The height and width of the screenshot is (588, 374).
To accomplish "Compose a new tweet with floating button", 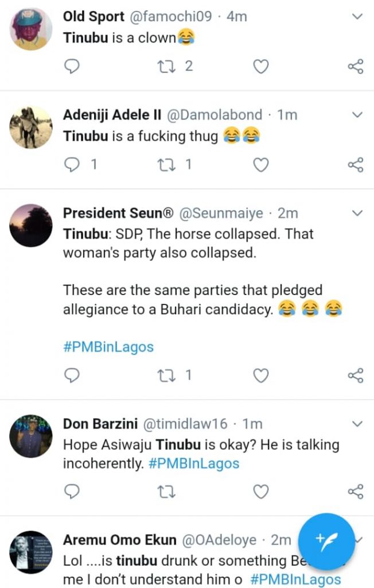I will 326,540.
